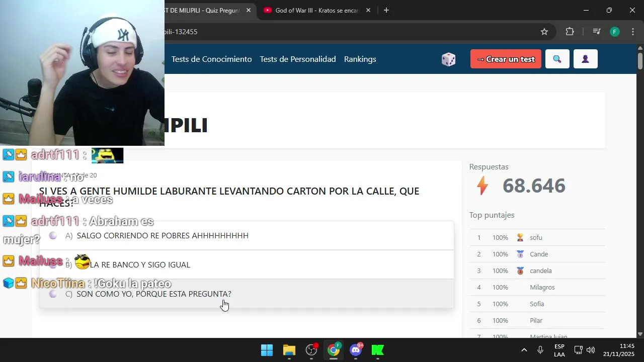
Task: Open the volume speaker tray icon
Action: tap(591, 350)
